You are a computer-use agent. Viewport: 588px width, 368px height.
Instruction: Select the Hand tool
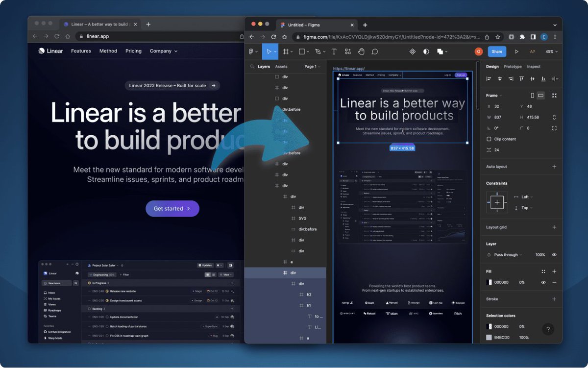coord(361,51)
